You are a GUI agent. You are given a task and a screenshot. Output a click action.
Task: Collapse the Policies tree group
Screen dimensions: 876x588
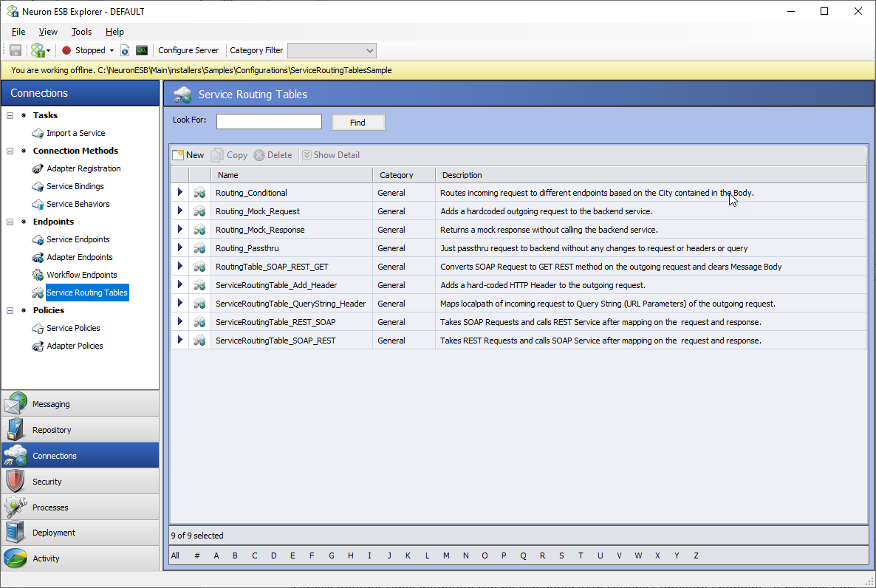10,310
